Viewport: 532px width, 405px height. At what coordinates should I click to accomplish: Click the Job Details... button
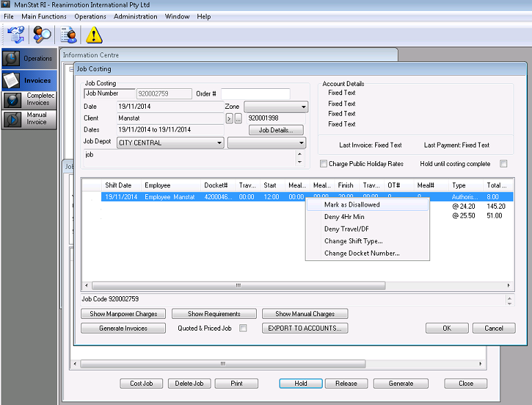tap(276, 130)
